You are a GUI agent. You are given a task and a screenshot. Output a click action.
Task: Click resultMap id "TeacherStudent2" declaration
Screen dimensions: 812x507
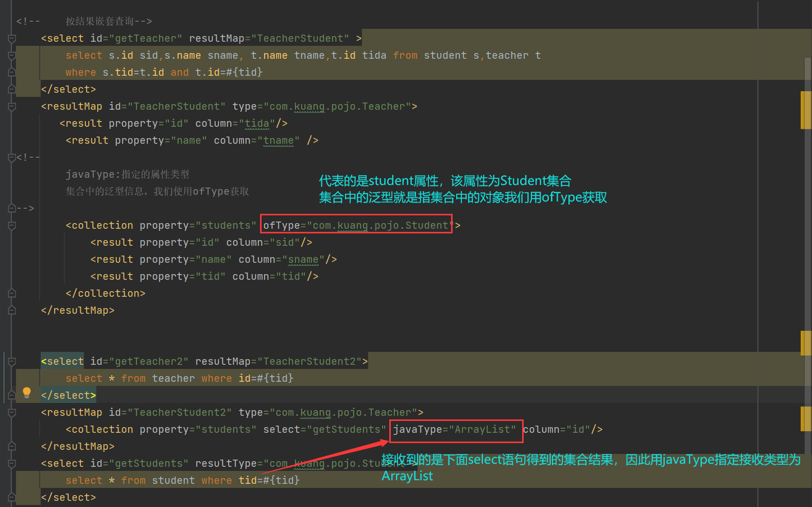[x=180, y=413]
